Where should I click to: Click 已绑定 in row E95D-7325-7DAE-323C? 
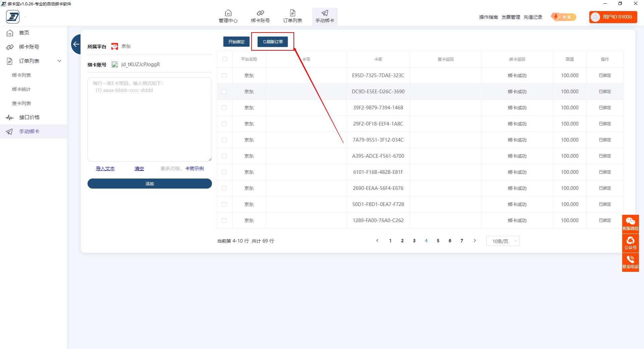click(605, 76)
